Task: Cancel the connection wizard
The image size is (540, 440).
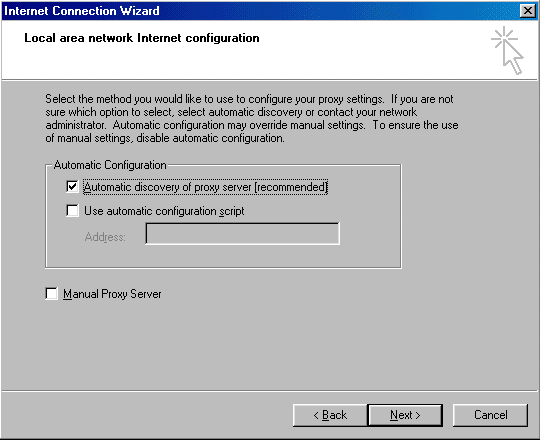Action: point(490,415)
